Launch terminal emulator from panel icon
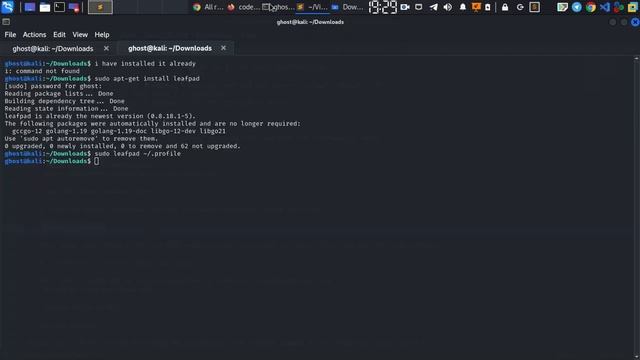640x360 pixels. click(60, 7)
